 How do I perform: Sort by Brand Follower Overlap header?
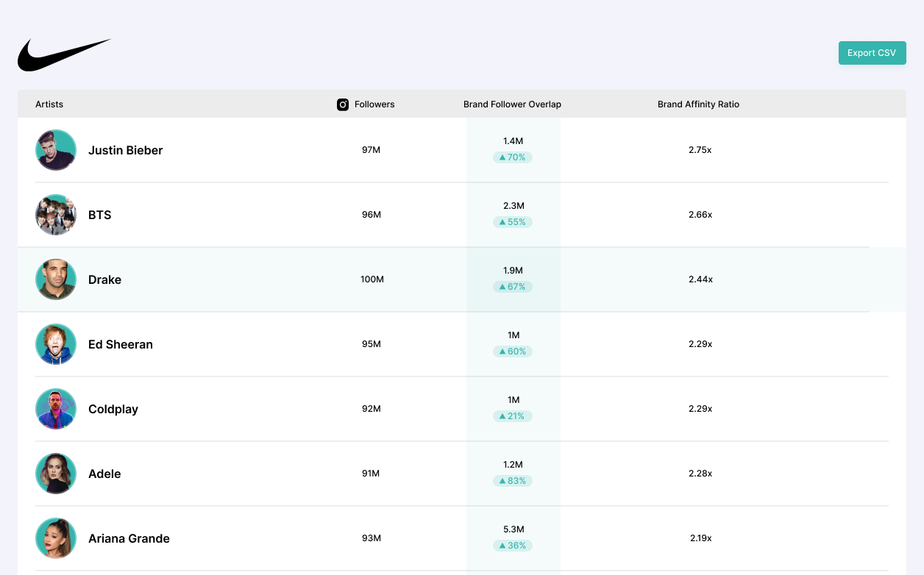coord(512,104)
